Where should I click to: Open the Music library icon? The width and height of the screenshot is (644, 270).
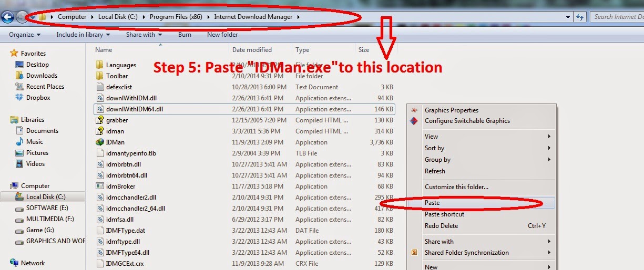19,142
